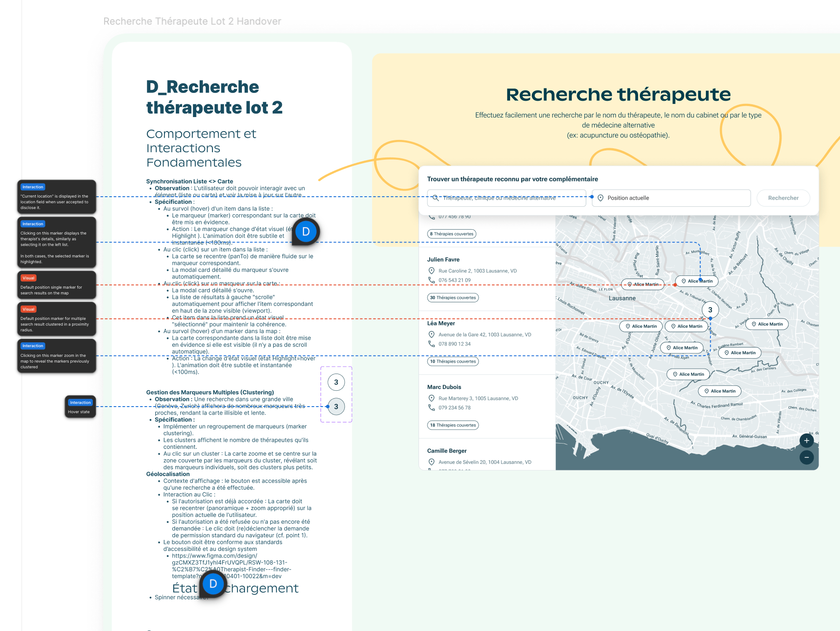The width and height of the screenshot is (840, 631).
Task: Click the 30 Thérapies couvertes chip
Action: click(x=453, y=298)
